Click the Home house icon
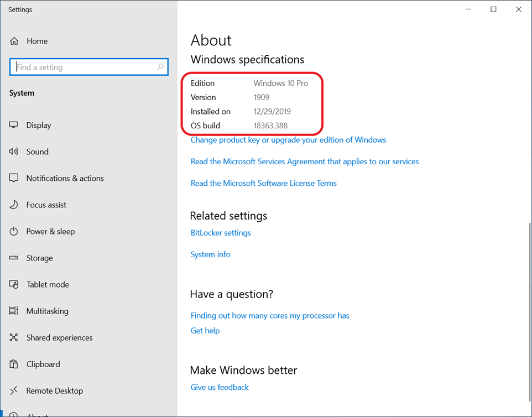The height and width of the screenshot is (417, 532). tap(14, 41)
